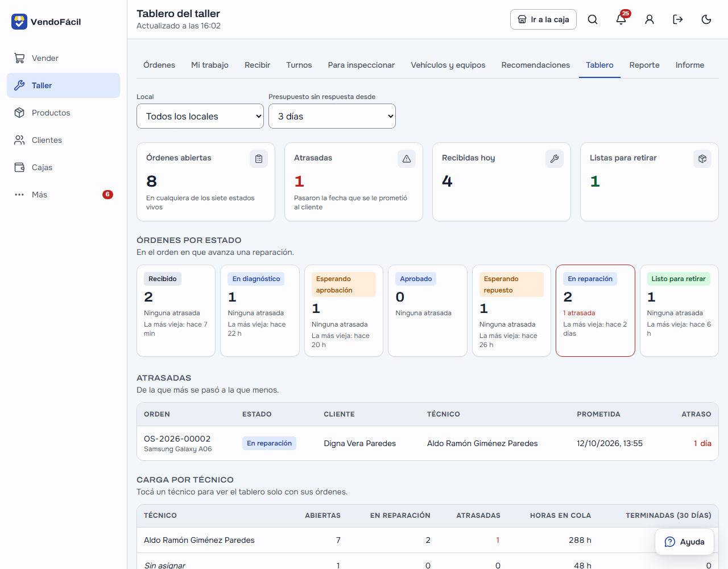Click Ir a la caja button
The image size is (728, 569).
[x=544, y=19]
